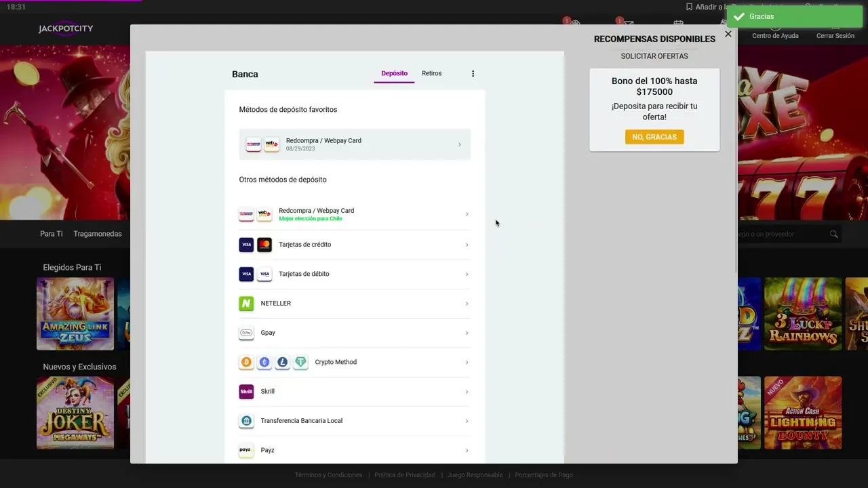Image resolution: width=868 pixels, height=488 pixels.
Task: Expand the Gpay row chevron
Action: pyautogui.click(x=467, y=333)
